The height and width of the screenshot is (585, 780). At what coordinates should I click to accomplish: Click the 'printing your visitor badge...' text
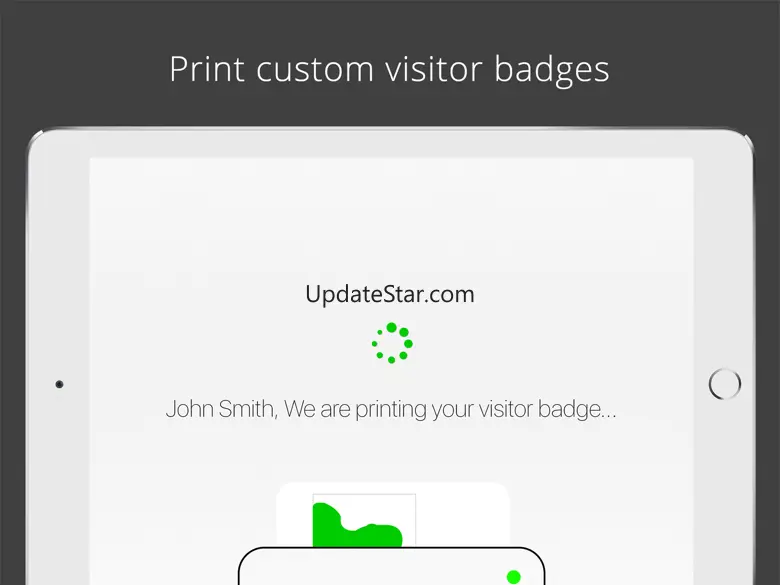point(486,409)
